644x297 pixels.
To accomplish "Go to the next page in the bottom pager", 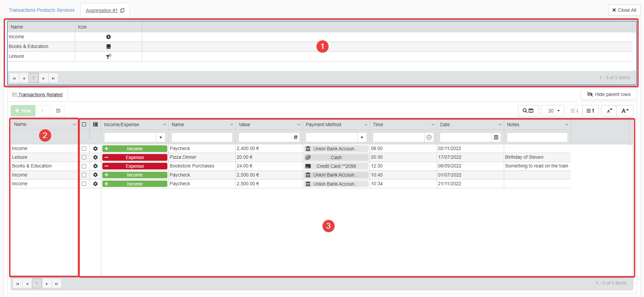I will (x=47, y=284).
